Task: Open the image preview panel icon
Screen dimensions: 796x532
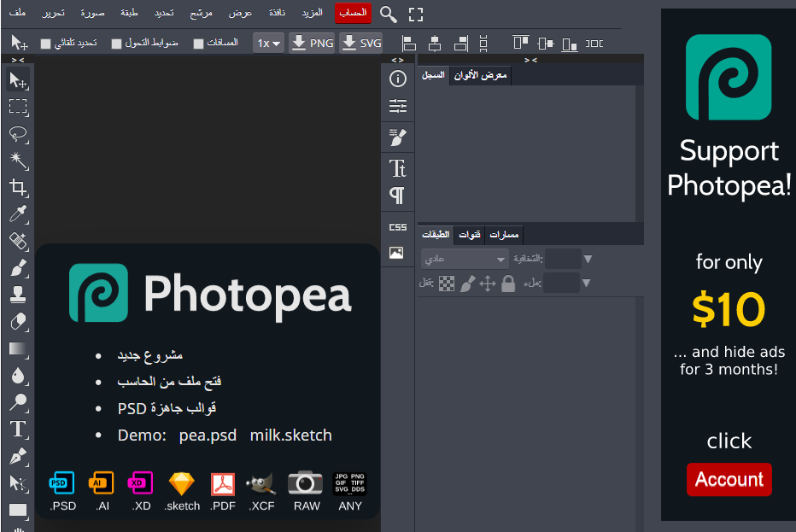Action: coord(396,252)
